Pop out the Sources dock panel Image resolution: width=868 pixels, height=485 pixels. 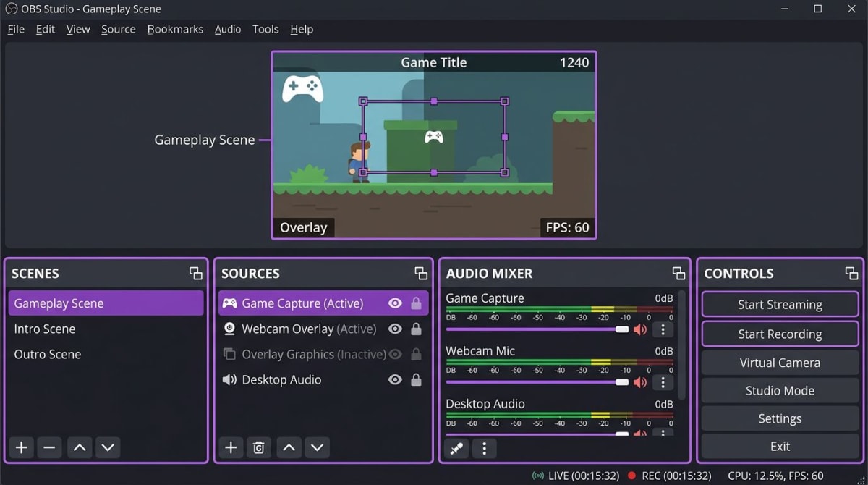421,273
